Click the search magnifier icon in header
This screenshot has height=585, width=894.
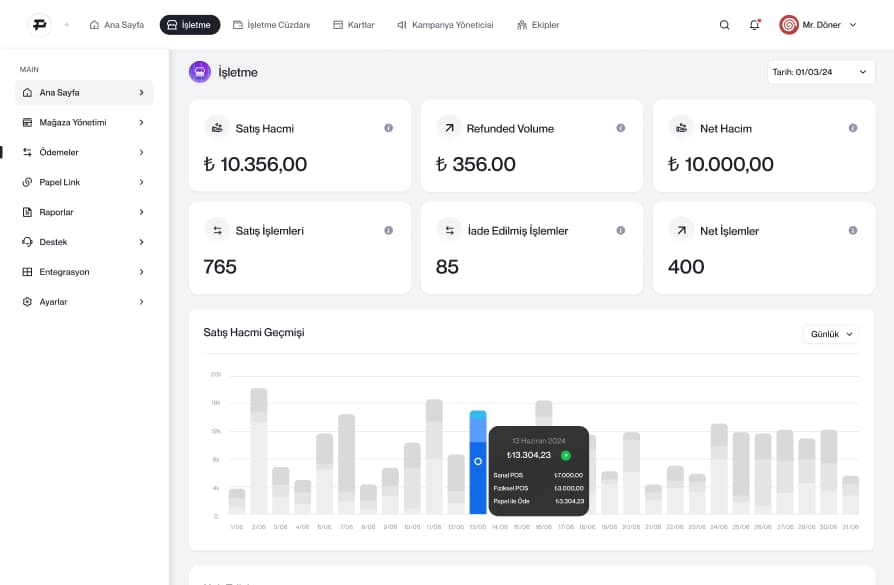(724, 25)
